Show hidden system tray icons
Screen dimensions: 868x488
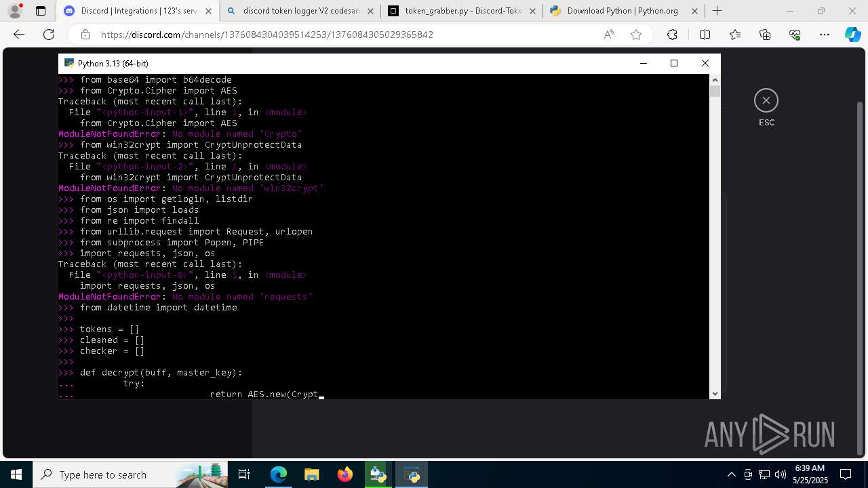tap(731, 474)
